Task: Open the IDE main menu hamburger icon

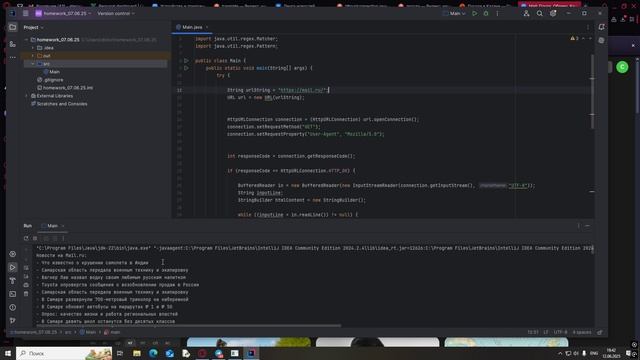Action: tap(25, 13)
